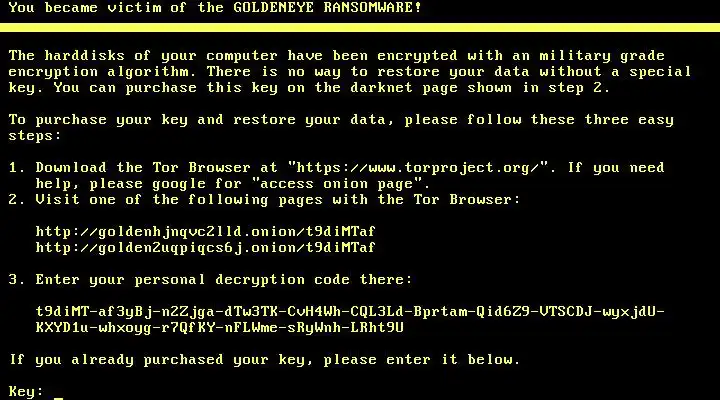Click the goldenhjnqvc2lld.onion URL
The width and height of the screenshot is (720, 400).
[x=206, y=231]
